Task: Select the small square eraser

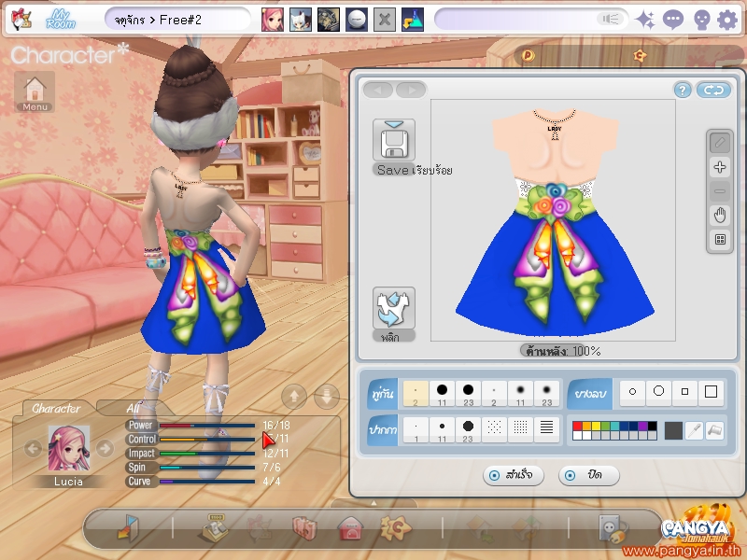Action: point(684,392)
